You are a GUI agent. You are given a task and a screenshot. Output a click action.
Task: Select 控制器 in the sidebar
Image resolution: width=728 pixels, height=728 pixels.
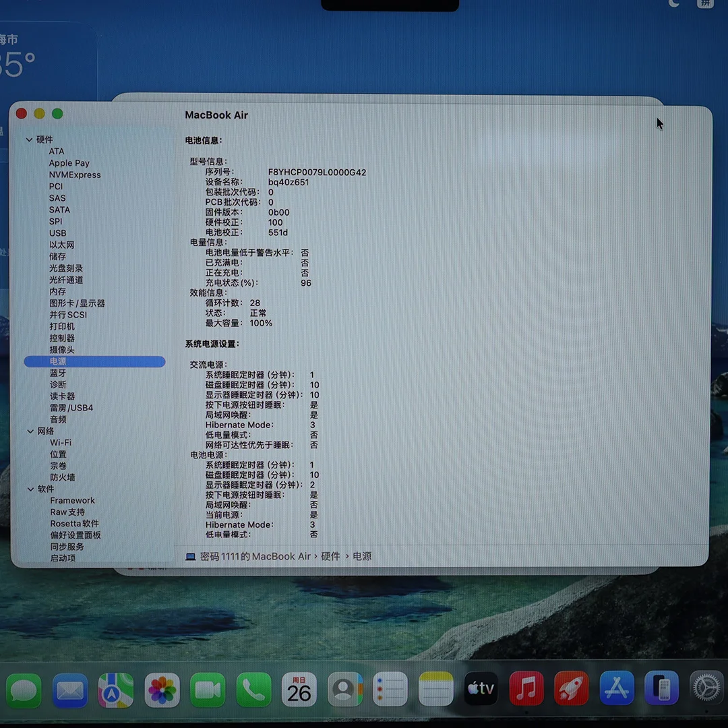click(62, 338)
